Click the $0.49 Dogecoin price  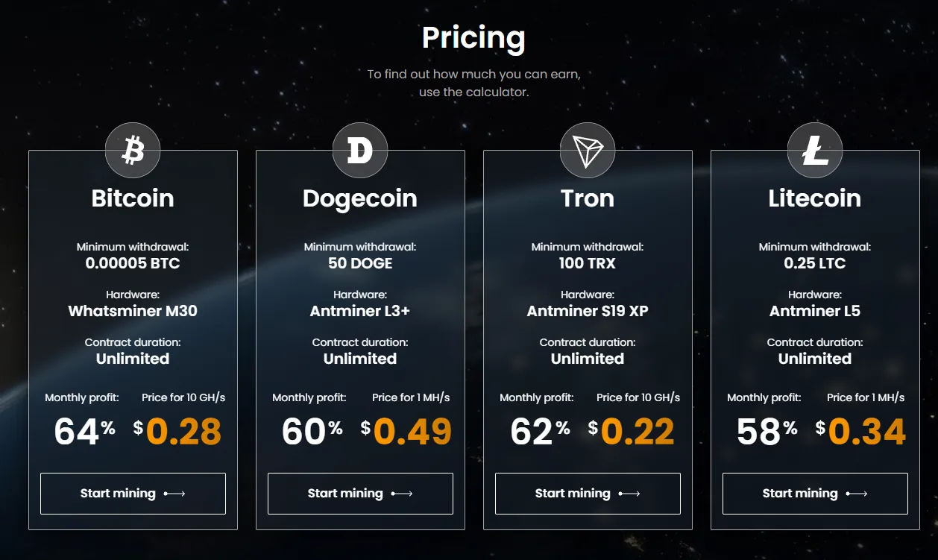(406, 432)
